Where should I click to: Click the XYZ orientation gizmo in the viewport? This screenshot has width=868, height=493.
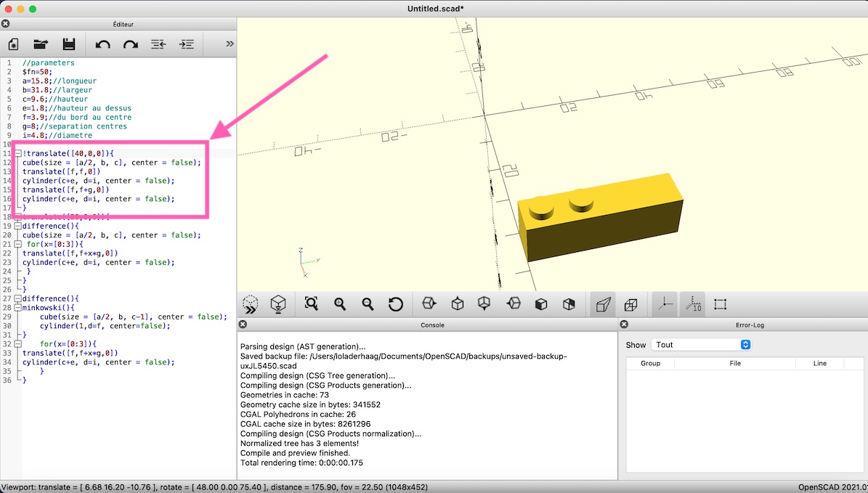308,262
